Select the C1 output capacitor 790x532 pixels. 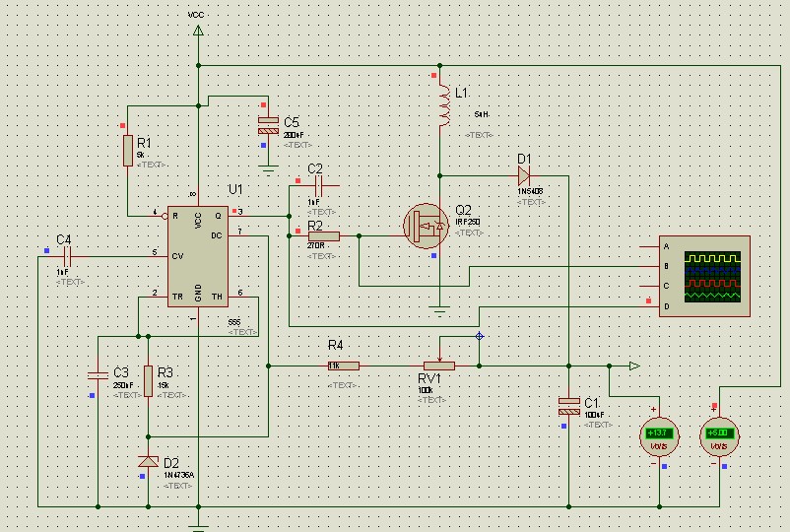pyautogui.click(x=569, y=404)
